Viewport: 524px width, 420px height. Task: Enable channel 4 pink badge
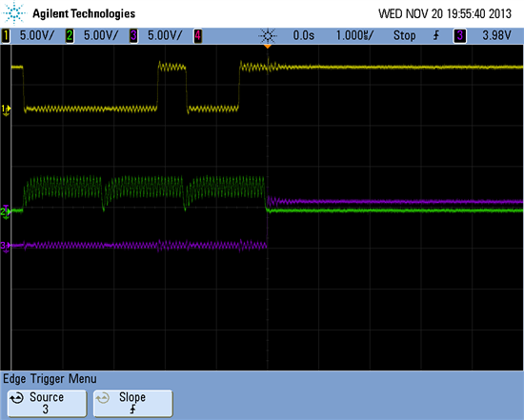point(198,36)
